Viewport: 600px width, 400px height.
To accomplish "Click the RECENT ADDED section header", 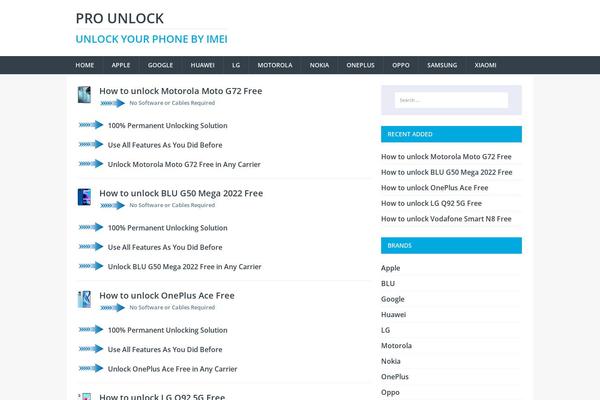I will pos(451,134).
